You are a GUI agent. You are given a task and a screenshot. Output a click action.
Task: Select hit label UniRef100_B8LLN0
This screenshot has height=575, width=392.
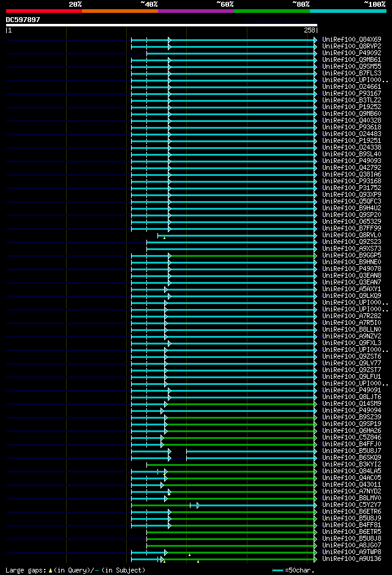coord(352,329)
